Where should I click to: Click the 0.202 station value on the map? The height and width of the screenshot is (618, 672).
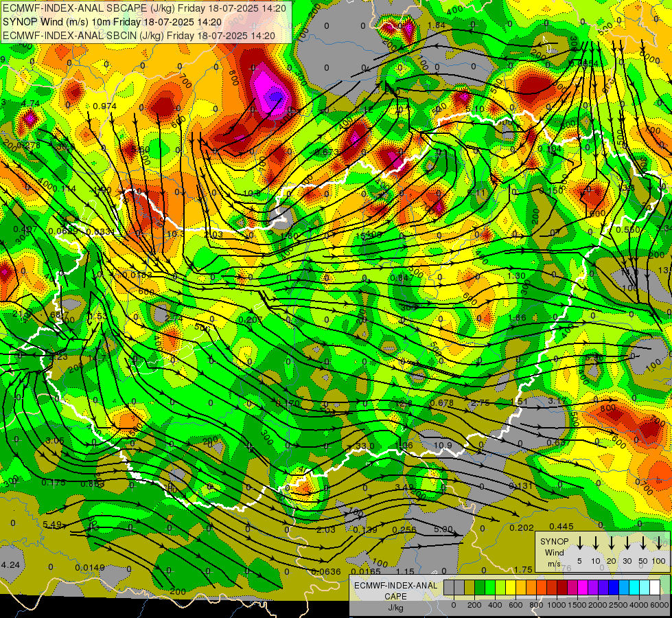pyautogui.click(x=522, y=527)
